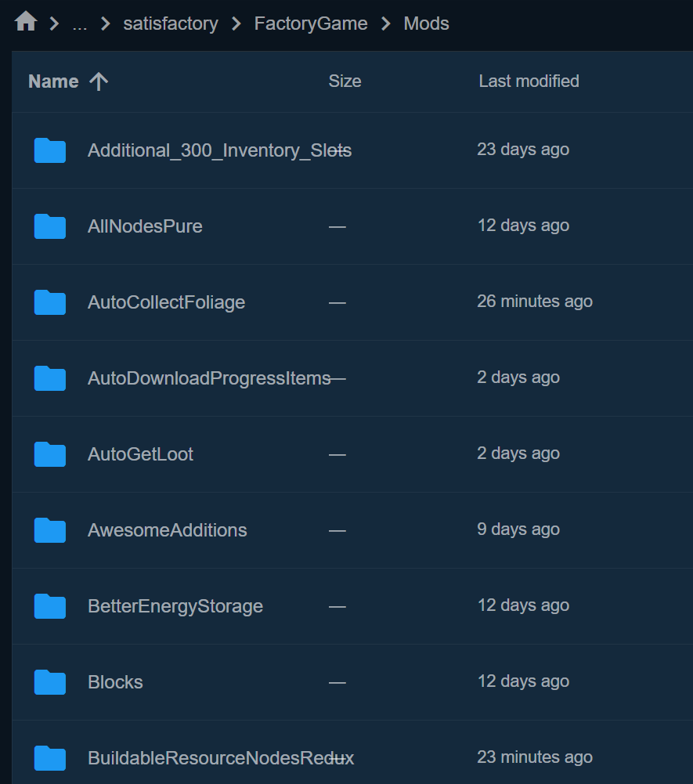Go to the home directory icon
The height and width of the screenshot is (784, 693).
pyautogui.click(x=26, y=21)
